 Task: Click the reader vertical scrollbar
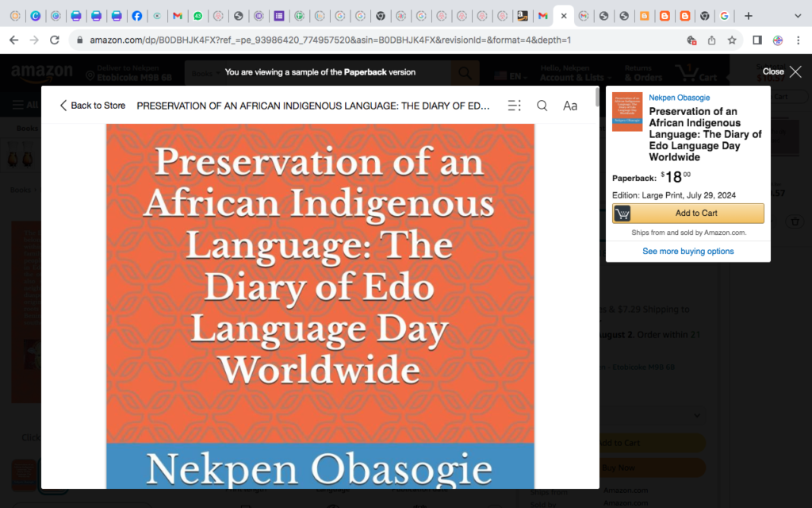pyautogui.click(x=596, y=98)
